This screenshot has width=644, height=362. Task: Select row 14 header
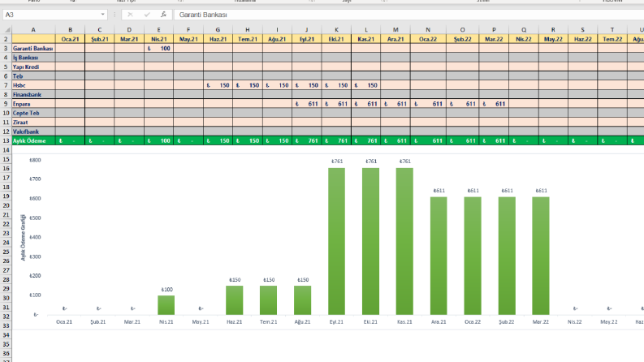[x=6, y=150]
